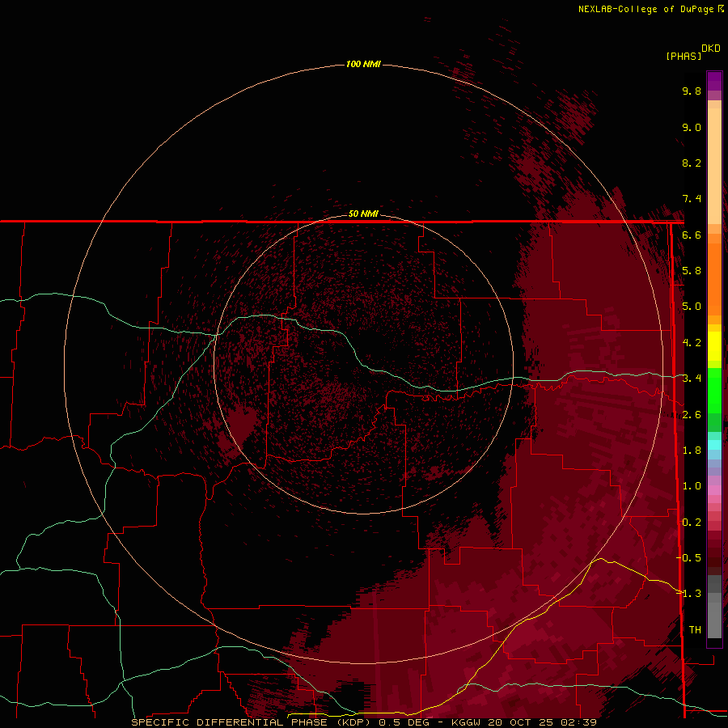Click the 50 NMI range ring label

pyautogui.click(x=363, y=214)
